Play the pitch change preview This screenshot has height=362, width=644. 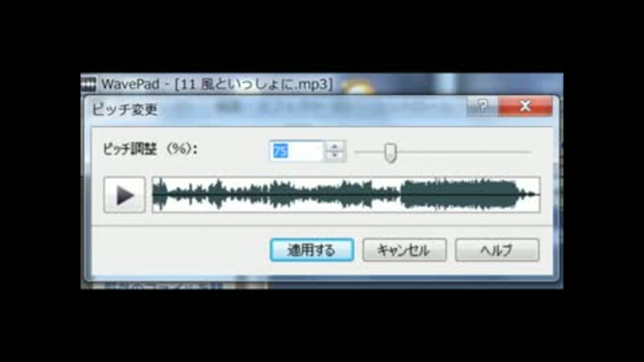tap(125, 194)
